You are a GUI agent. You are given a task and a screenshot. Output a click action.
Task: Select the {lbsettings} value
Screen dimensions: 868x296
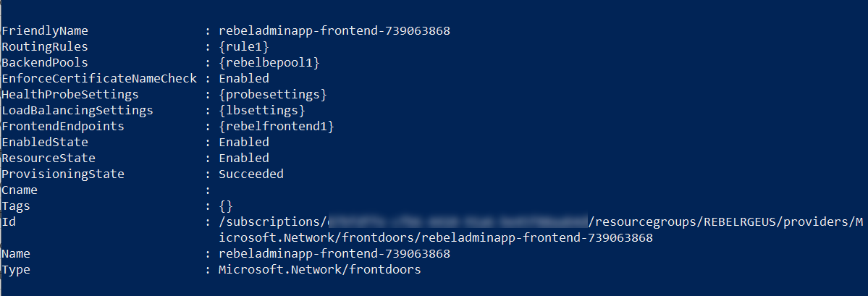pos(262,111)
